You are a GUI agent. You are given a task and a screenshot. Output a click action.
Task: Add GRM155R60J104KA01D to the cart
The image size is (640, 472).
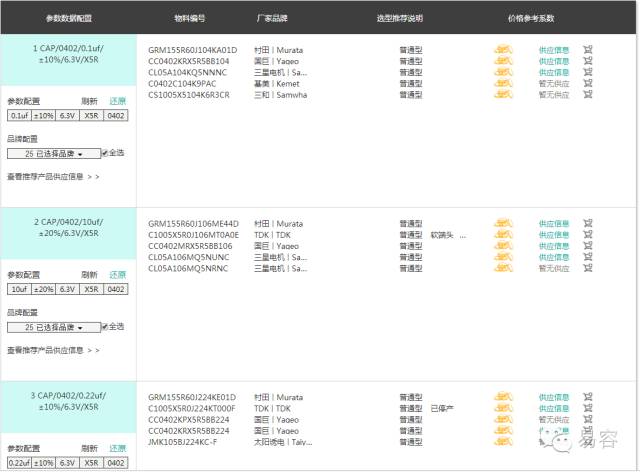[x=587, y=50]
